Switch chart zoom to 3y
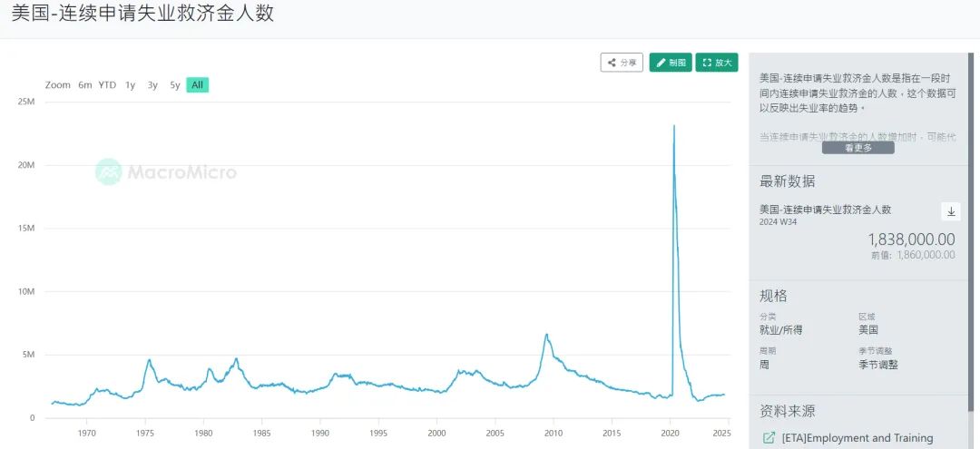The image size is (980, 449). click(152, 85)
